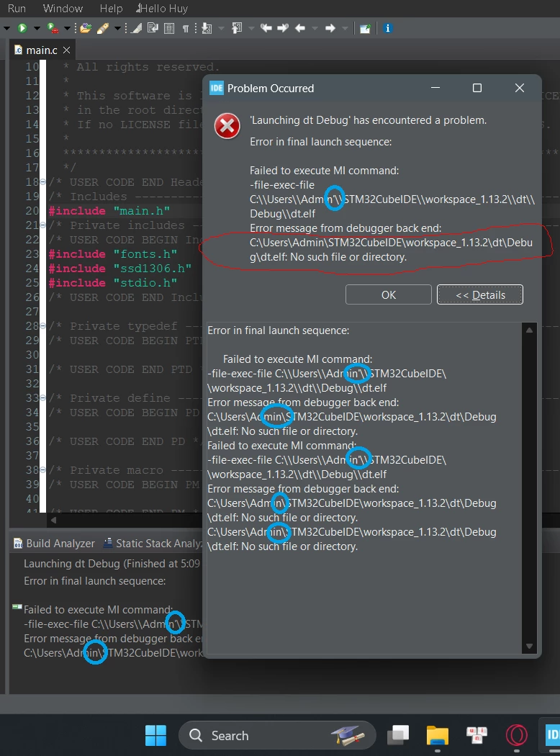Click the taskbar Search box
Screen dimensions: 560x756
[277, 736]
